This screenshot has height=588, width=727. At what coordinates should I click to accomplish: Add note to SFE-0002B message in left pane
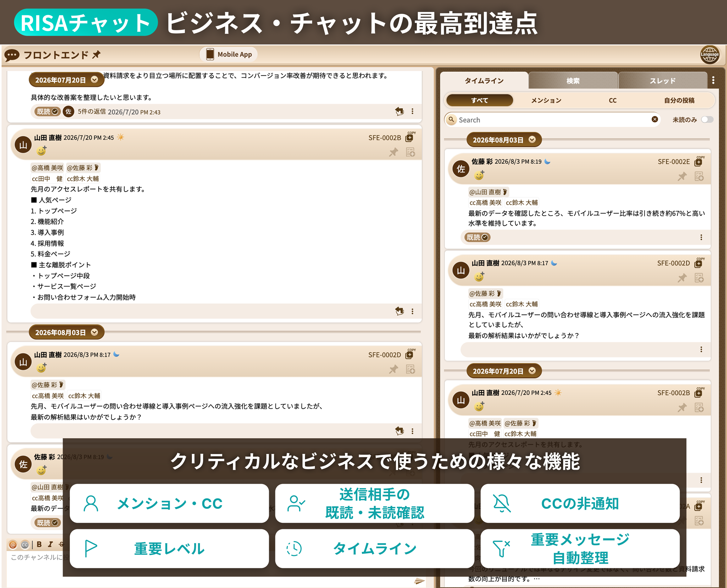[x=410, y=152]
